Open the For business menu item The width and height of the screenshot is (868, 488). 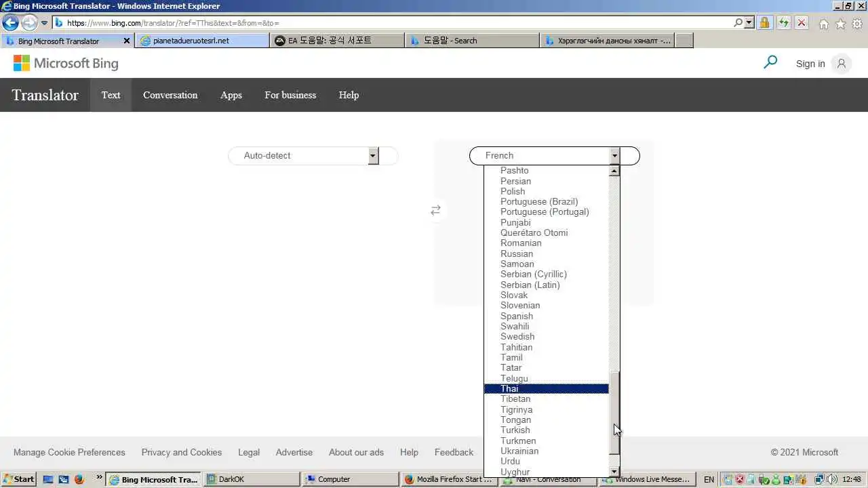point(290,95)
